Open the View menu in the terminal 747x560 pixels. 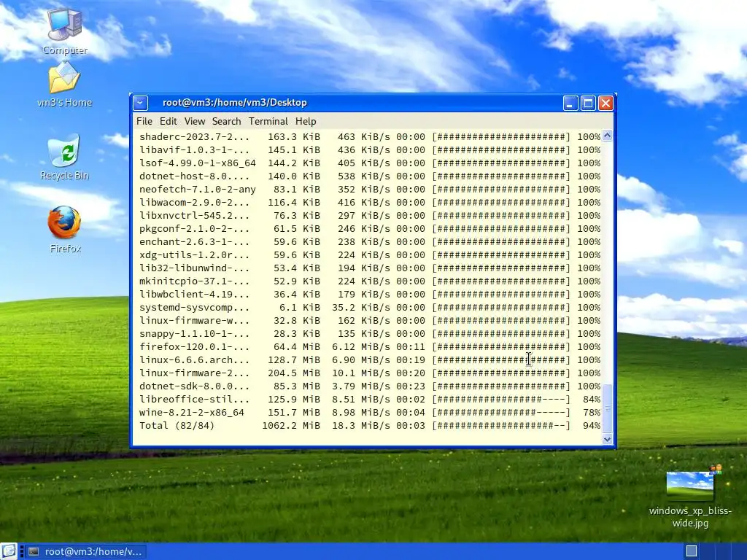pyautogui.click(x=194, y=122)
